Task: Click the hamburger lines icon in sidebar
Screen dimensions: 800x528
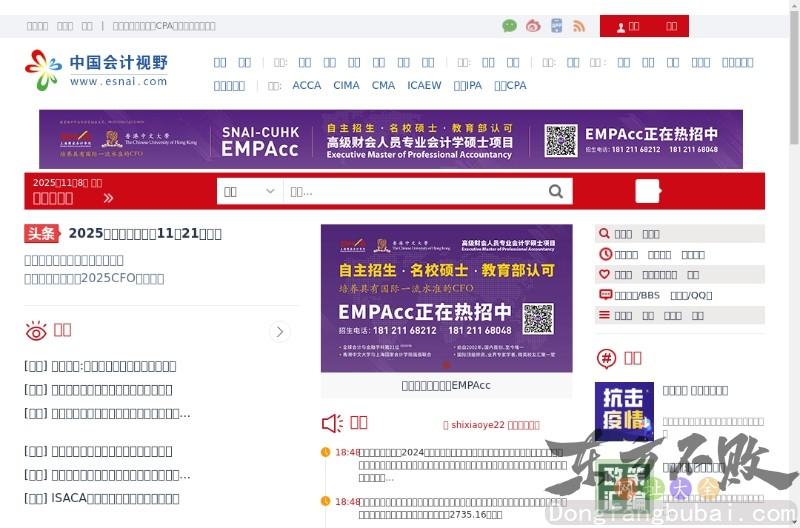Action: 604,315
